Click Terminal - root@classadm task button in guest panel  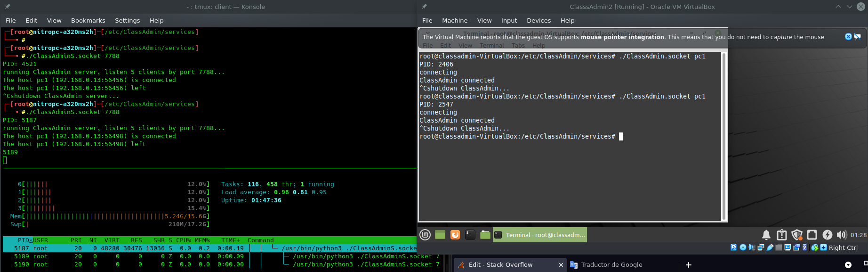coord(540,235)
